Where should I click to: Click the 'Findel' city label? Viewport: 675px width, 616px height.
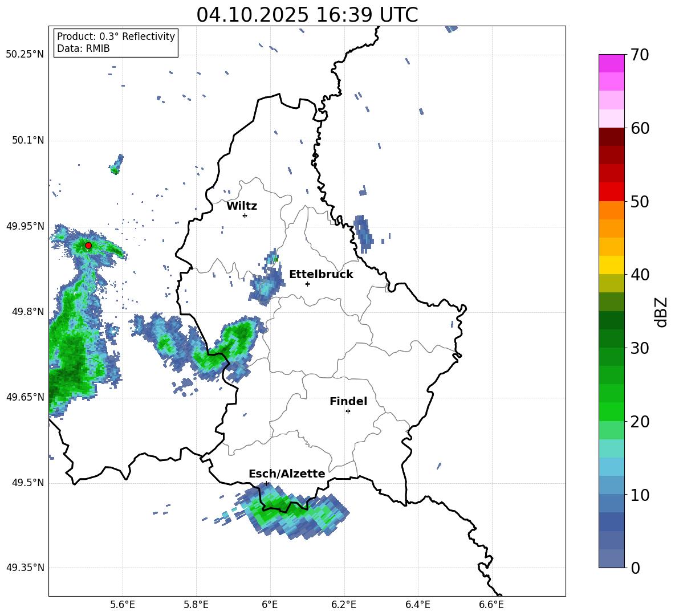click(348, 401)
